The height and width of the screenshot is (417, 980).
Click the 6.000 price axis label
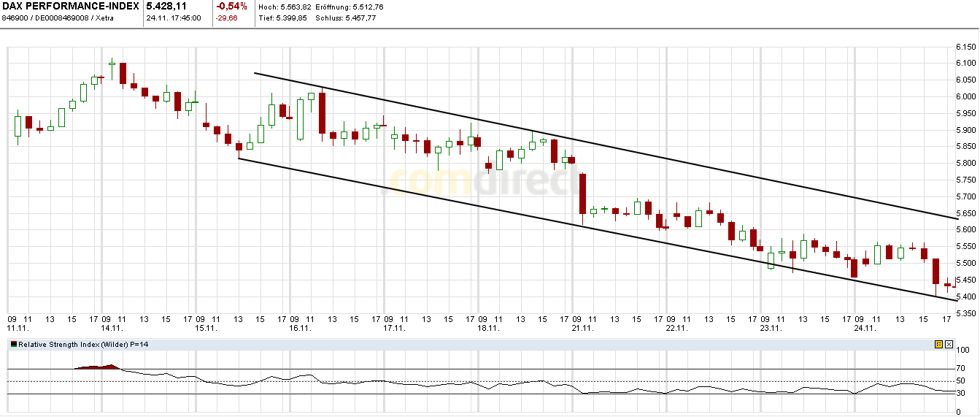point(966,96)
